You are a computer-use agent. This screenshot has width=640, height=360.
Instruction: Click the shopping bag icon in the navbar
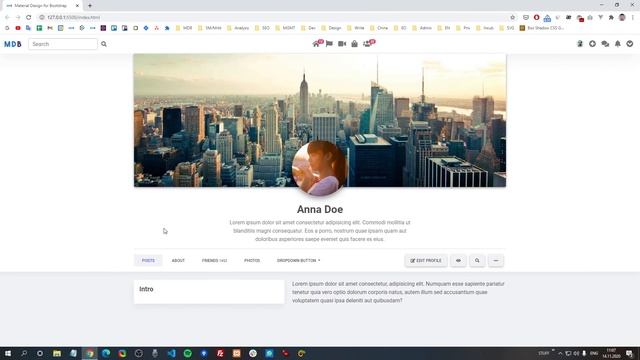[x=354, y=44]
